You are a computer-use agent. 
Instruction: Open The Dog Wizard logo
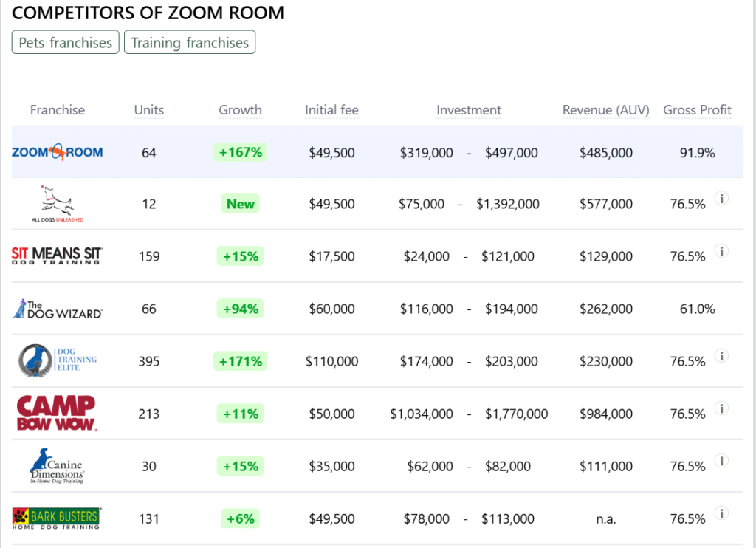click(x=58, y=309)
